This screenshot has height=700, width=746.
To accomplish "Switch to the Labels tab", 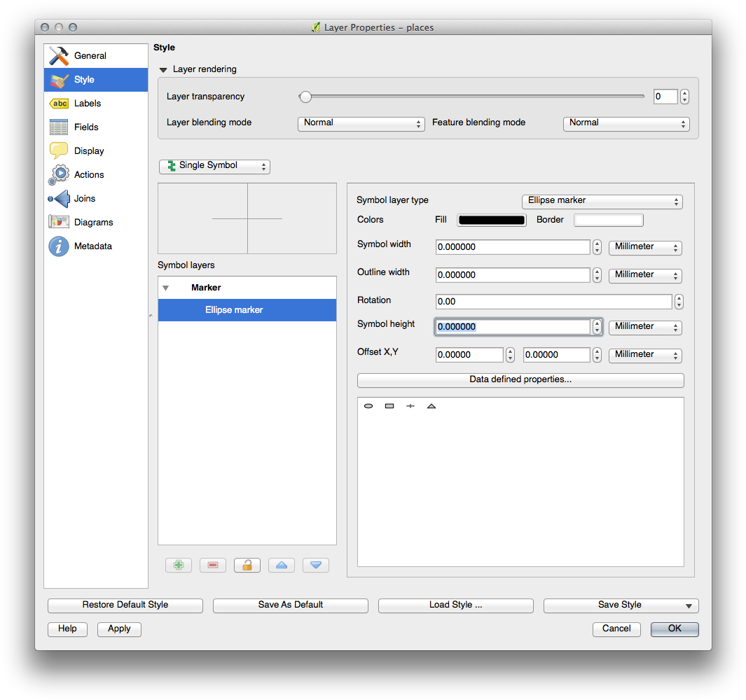I will pos(89,103).
